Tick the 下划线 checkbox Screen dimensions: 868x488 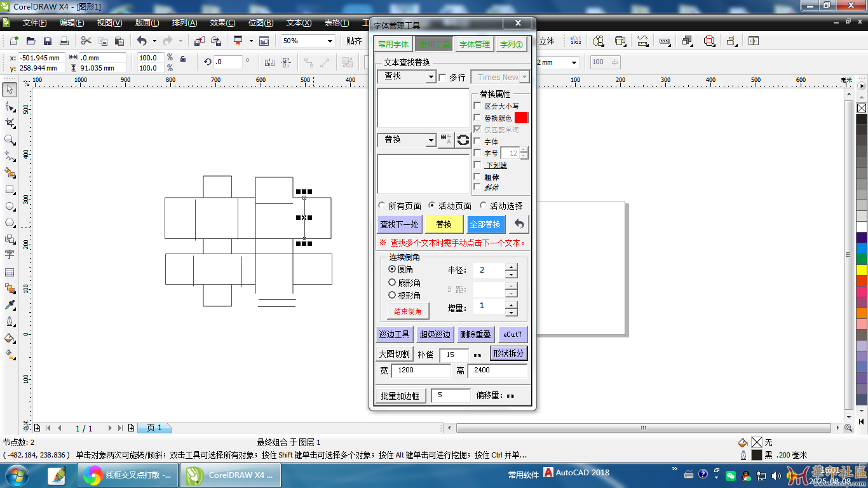point(477,165)
